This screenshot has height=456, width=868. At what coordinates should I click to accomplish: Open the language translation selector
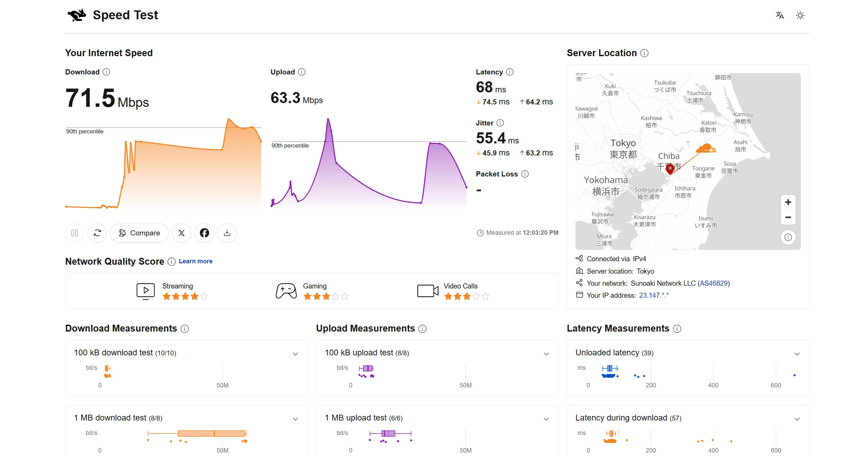(x=780, y=15)
